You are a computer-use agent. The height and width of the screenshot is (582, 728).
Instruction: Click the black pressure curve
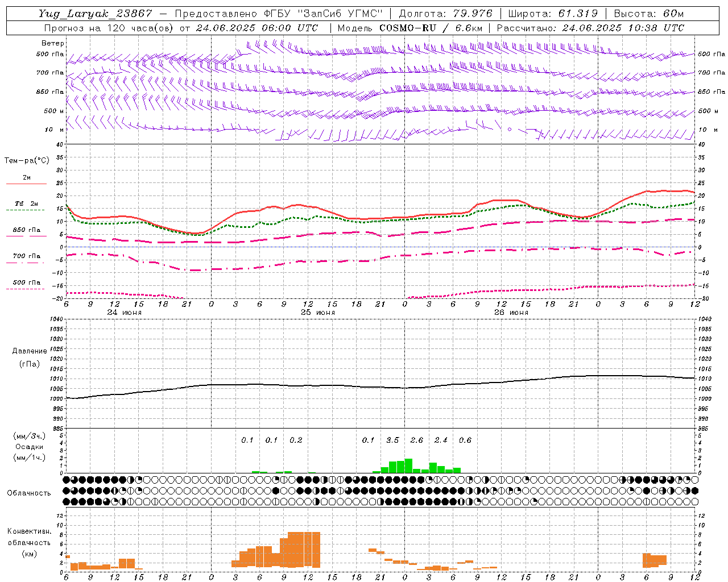pyautogui.click(x=380, y=386)
